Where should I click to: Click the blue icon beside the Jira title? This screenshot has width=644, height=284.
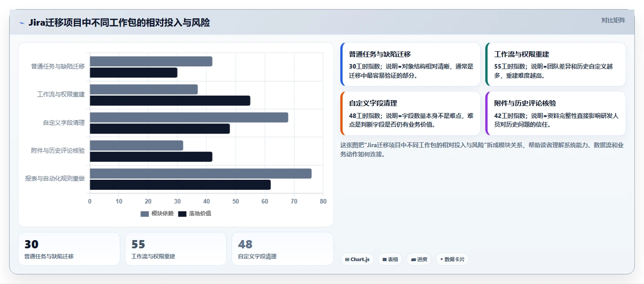21,23
